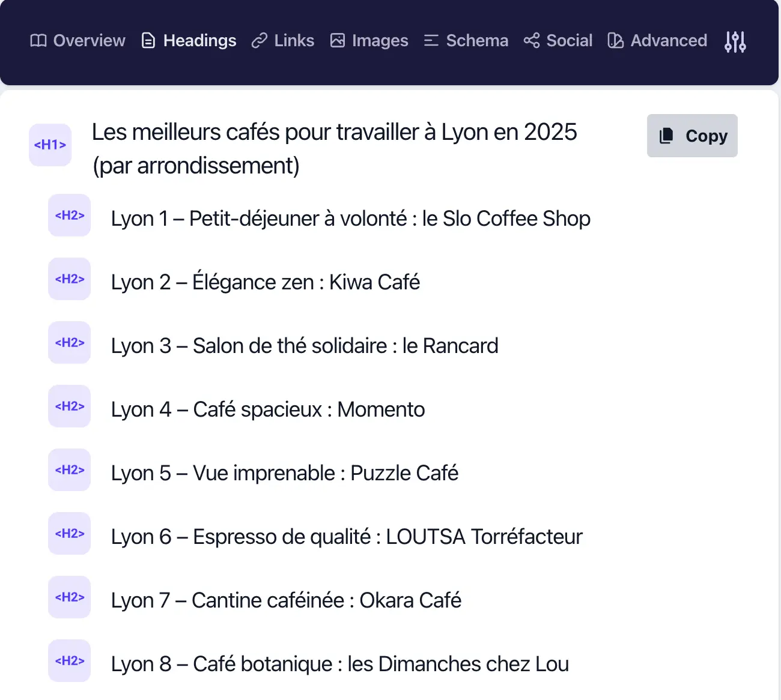The image size is (781, 700).
Task: Click H2 badge beside le Rancard heading
Action: 69,343
